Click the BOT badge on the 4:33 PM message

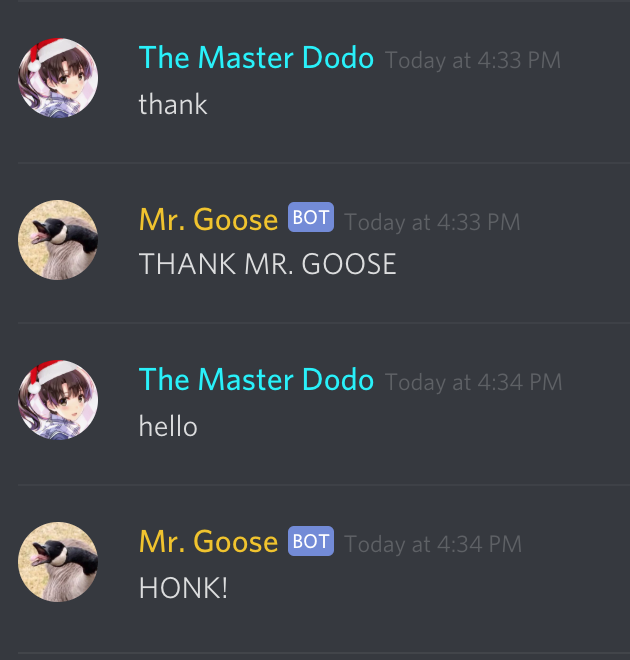[x=311, y=217]
